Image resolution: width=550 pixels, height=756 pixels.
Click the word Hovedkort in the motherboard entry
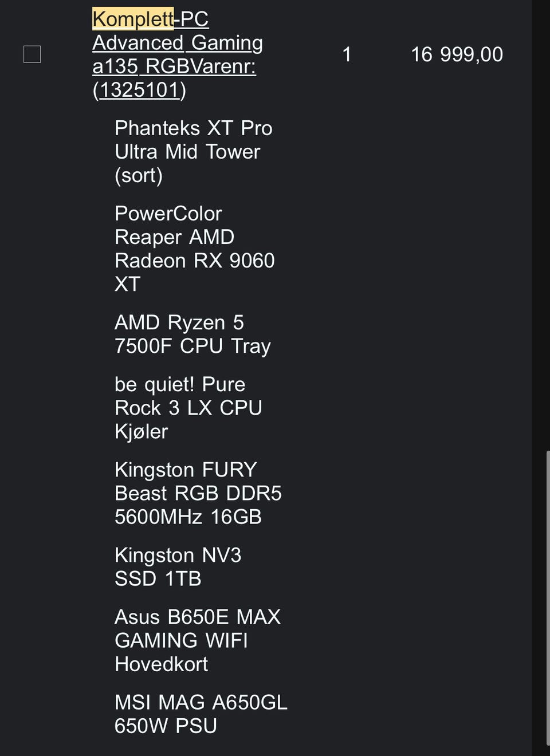point(161,664)
